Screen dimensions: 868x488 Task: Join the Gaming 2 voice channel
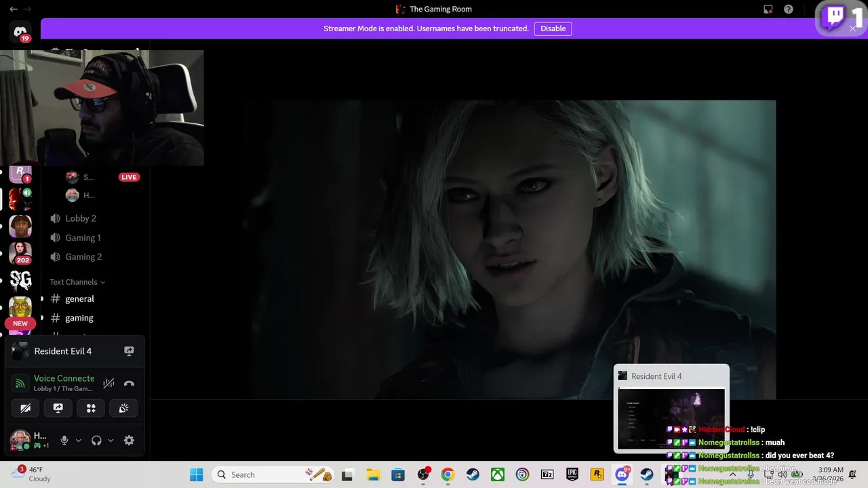[83, 257]
